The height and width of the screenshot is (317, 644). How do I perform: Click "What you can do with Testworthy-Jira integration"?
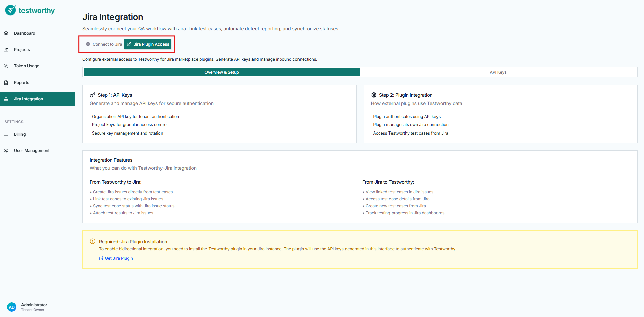point(143,168)
